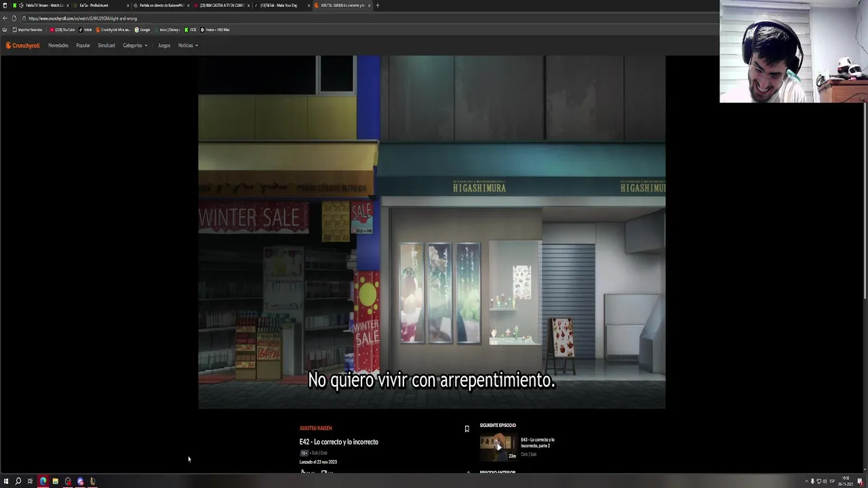Play next episode E43 thumbnail
Screen dimensions: 868x488
498,447
